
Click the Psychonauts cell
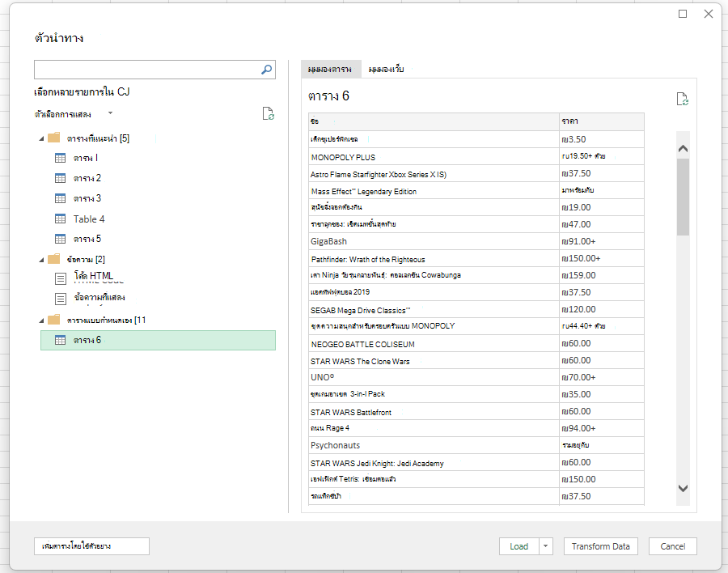click(434, 445)
